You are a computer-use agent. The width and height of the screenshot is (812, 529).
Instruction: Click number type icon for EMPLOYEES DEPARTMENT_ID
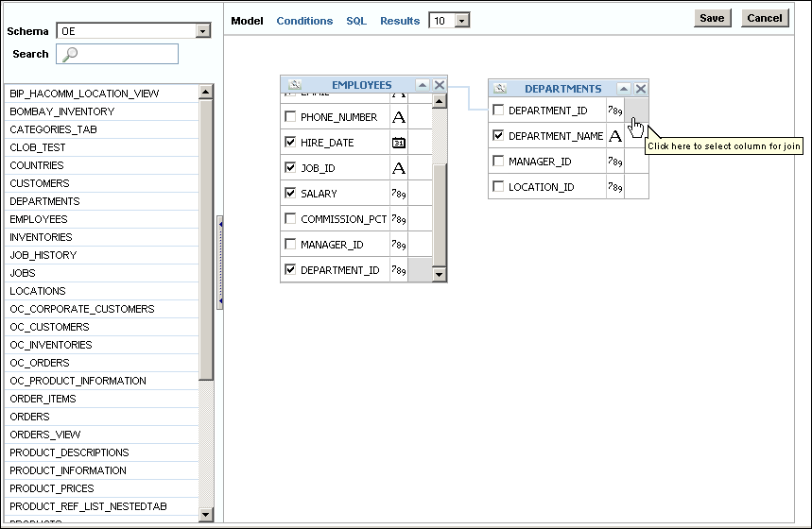[399, 269]
